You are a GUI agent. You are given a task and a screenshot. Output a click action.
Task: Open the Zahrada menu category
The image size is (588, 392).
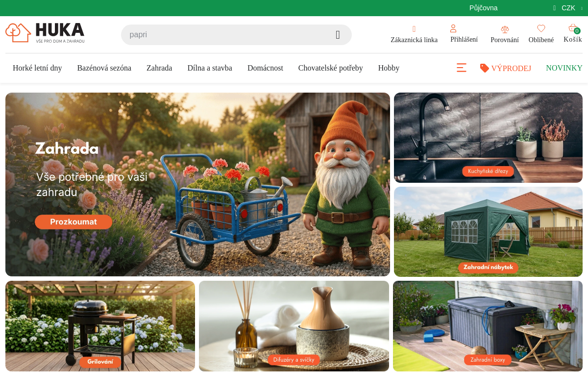click(x=159, y=68)
